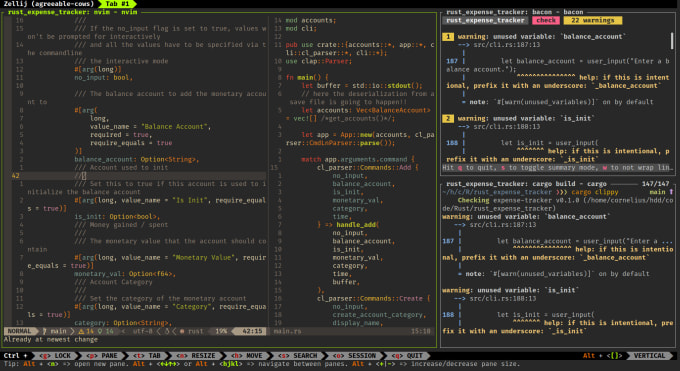Place cursor on 'no_input: bool,' line

click(104, 78)
